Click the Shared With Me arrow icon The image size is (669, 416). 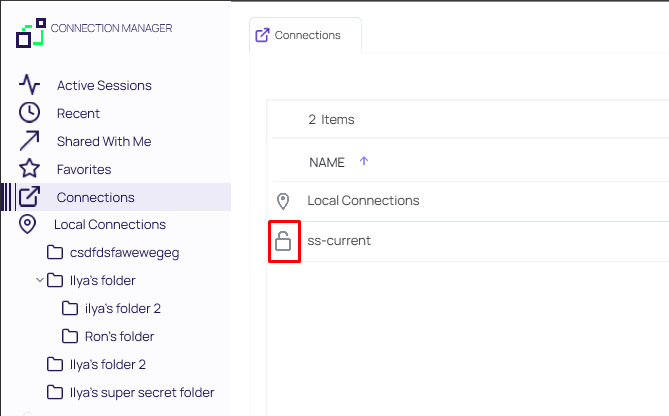29,141
